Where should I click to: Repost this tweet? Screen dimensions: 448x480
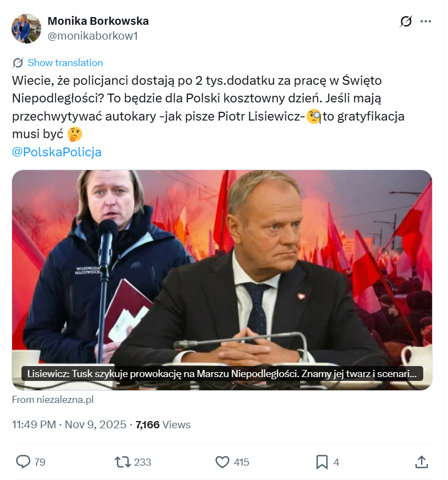[x=122, y=462]
